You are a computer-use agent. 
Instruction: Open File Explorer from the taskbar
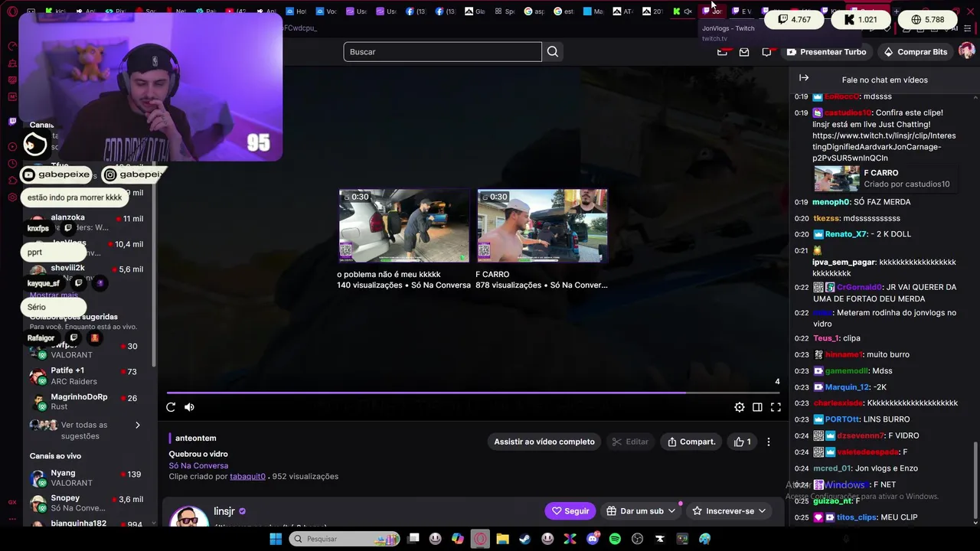click(502, 539)
